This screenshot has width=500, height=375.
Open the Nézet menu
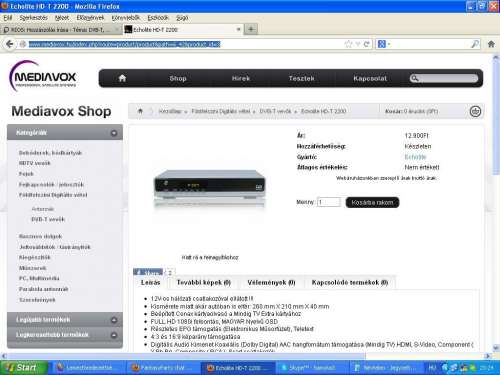(x=62, y=18)
